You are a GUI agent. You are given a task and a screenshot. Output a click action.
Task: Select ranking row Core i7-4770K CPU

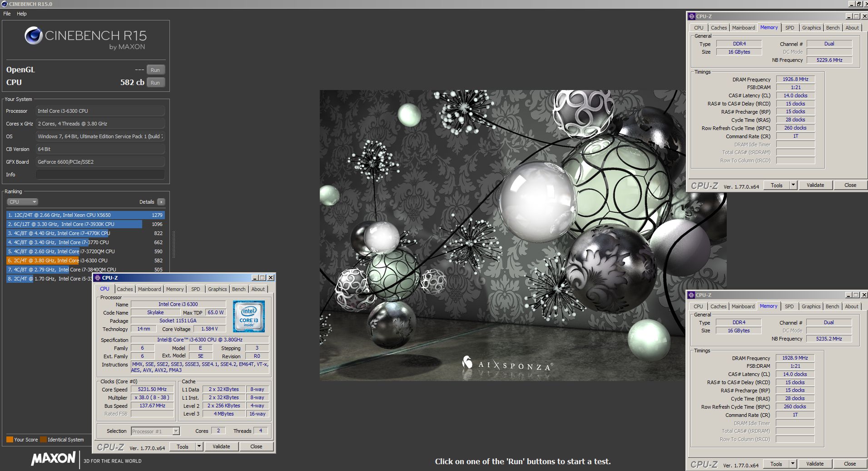click(85, 233)
